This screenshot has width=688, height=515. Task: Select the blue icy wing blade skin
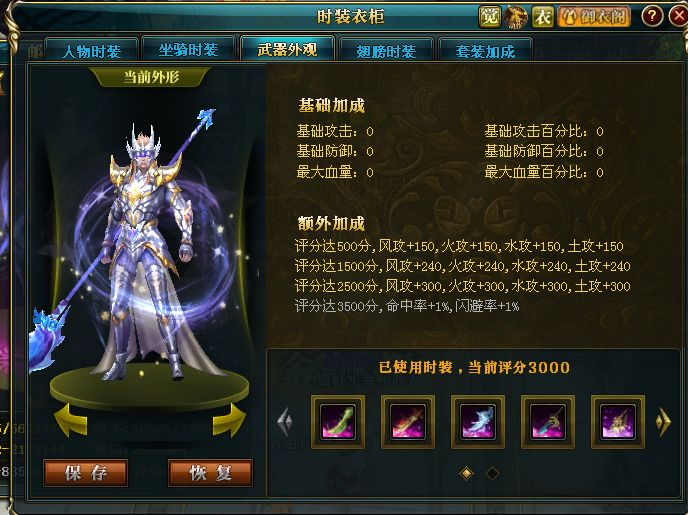(x=478, y=422)
